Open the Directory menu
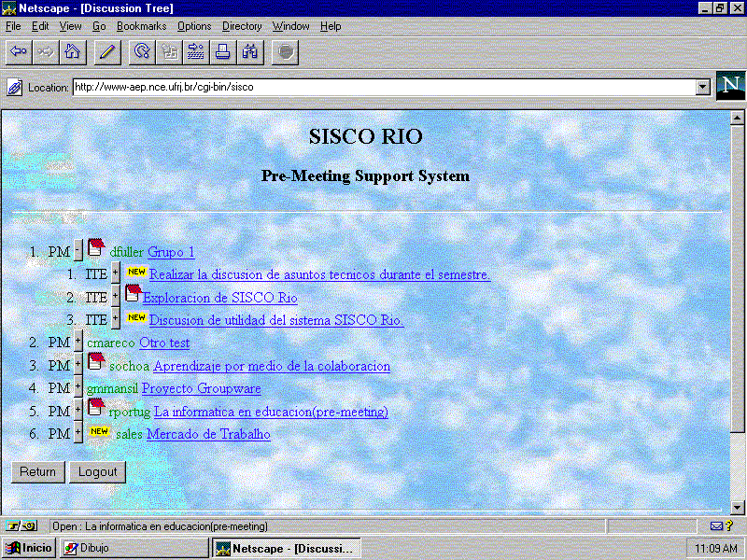The width and height of the screenshot is (747, 560). [x=242, y=26]
